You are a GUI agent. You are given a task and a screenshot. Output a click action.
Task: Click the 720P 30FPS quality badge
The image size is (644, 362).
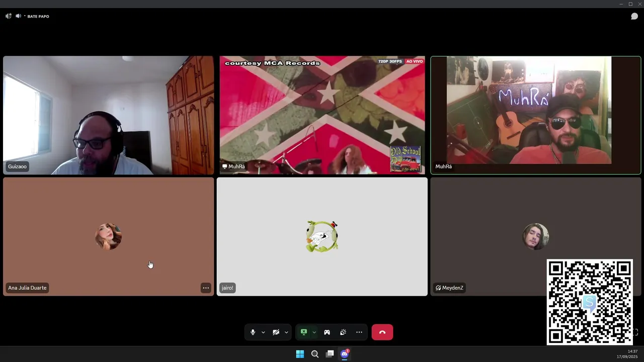click(390, 61)
